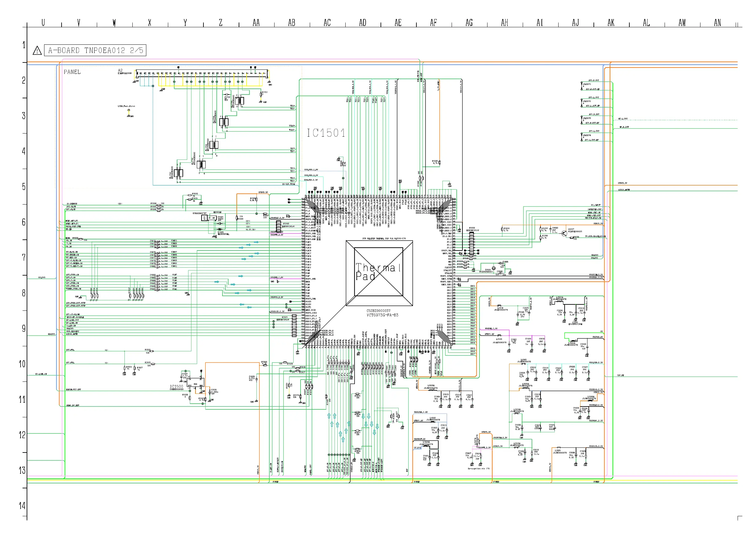Viewport: 756px width, 534px height.
Task: Click the IC1501 chip label
Action: [x=326, y=133]
